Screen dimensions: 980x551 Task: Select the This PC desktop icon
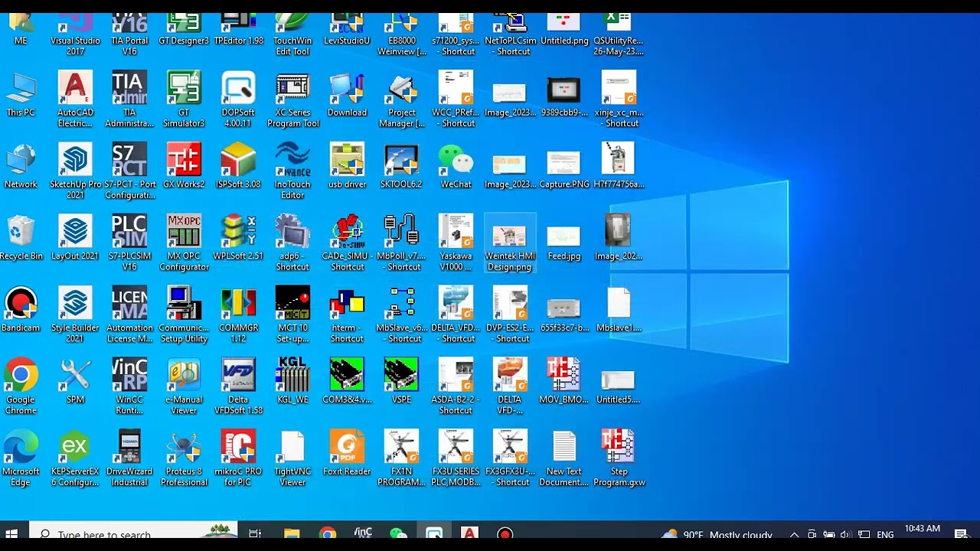(21, 95)
